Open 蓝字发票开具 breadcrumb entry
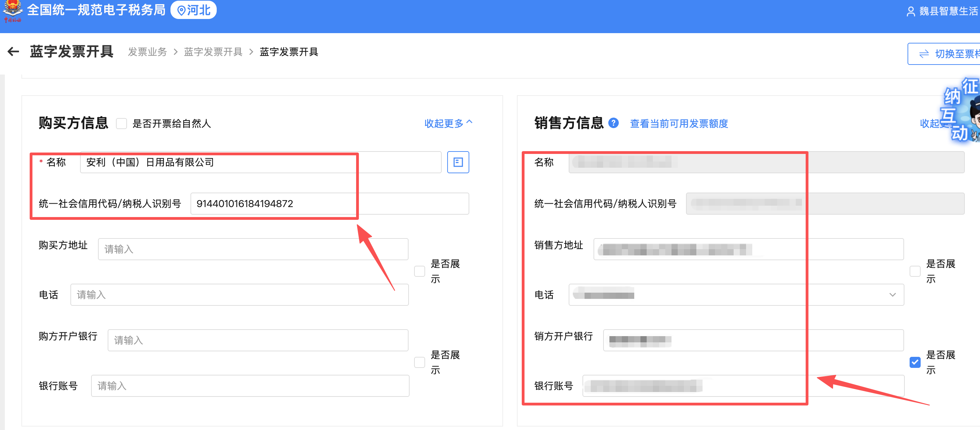The width and height of the screenshot is (980, 430). coord(213,52)
